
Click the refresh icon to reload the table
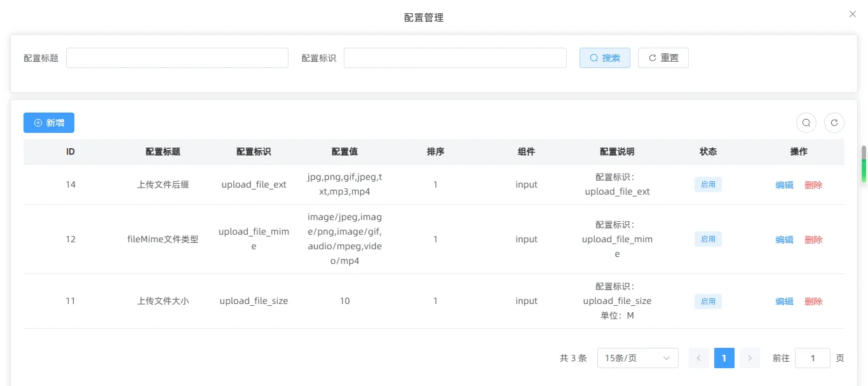tap(834, 122)
